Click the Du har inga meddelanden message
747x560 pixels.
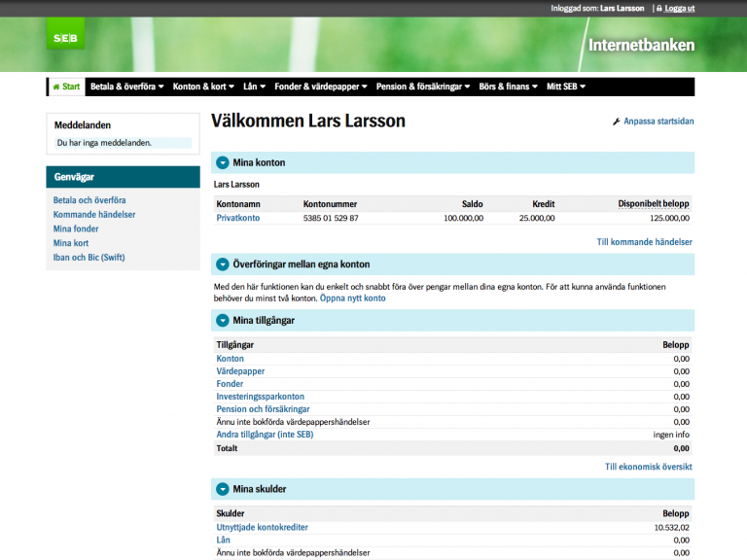pos(104,143)
